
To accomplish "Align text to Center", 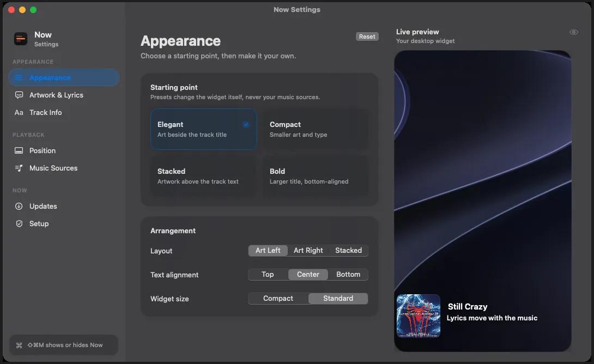I will pyautogui.click(x=308, y=275).
